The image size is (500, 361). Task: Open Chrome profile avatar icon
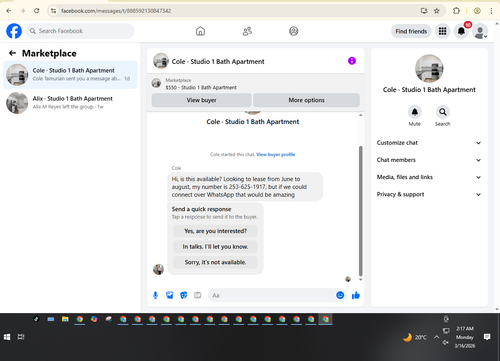(x=477, y=11)
